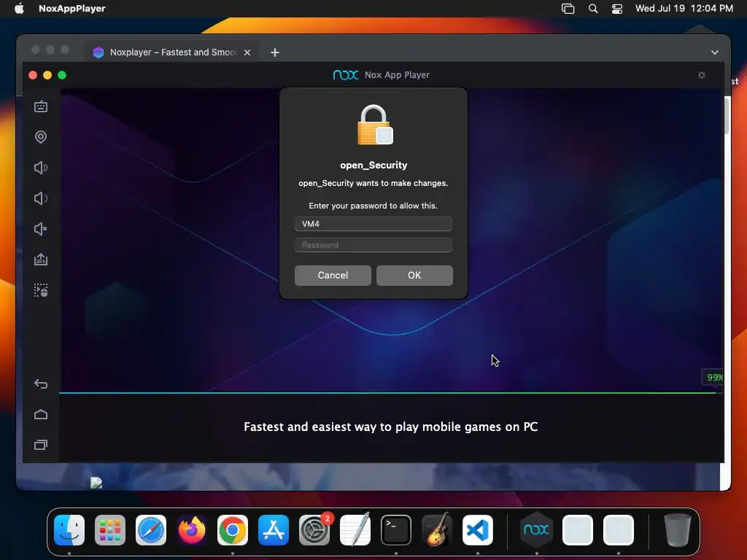Screen dimensions: 747x560
Task: Open the Apple menu
Action: tap(19, 8)
